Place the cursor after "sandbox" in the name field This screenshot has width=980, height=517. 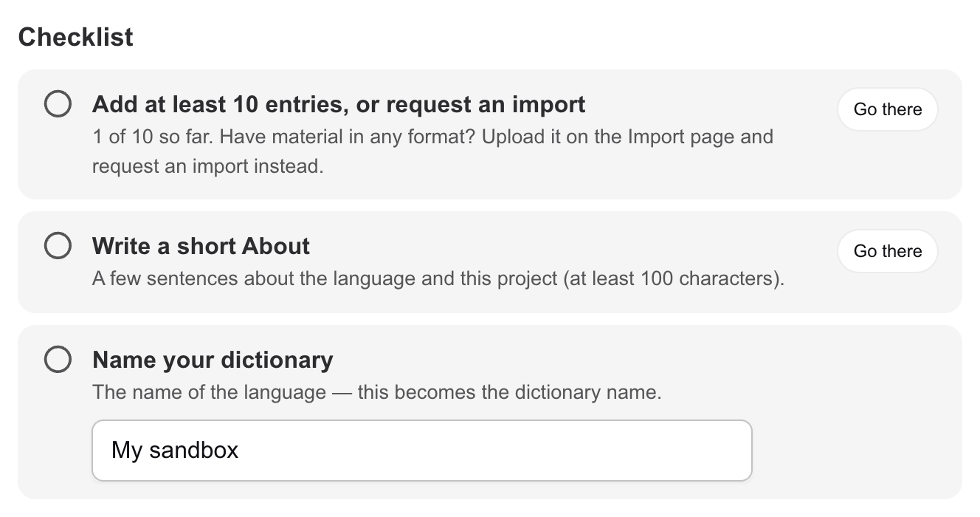(240, 451)
